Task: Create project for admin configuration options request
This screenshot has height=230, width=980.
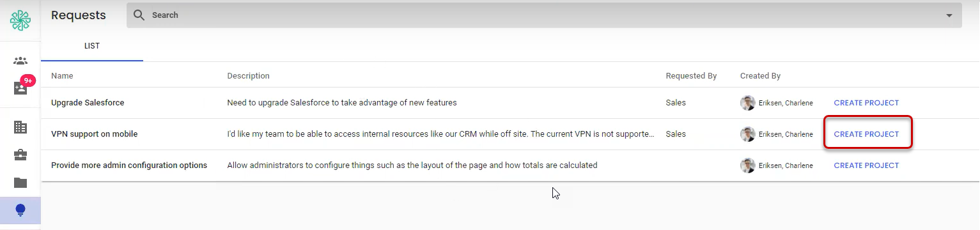Action: click(x=866, y=165)
